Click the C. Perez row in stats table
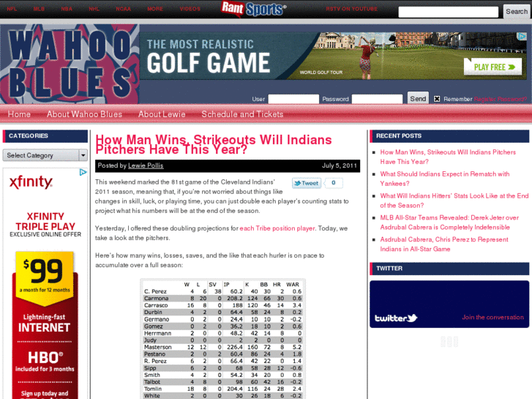 223,291
